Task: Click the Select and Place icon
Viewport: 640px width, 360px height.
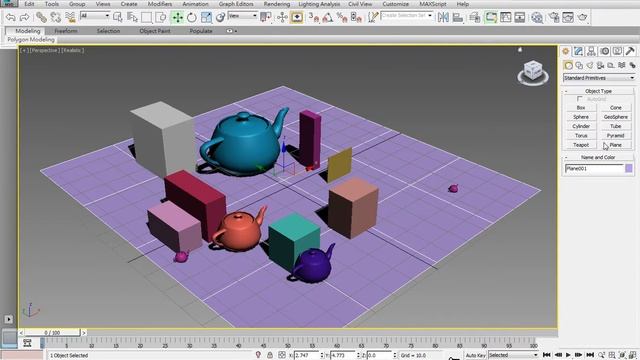Action: [x=220, y=17]
